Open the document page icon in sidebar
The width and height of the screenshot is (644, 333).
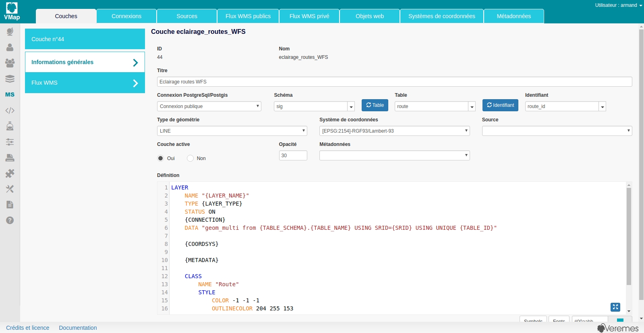coord(10,204)
